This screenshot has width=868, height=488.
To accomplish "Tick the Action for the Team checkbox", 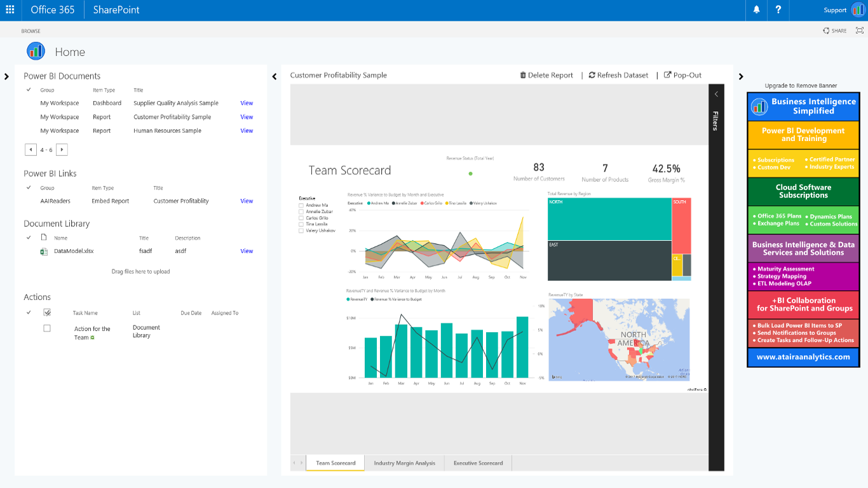I will (47, 329).
